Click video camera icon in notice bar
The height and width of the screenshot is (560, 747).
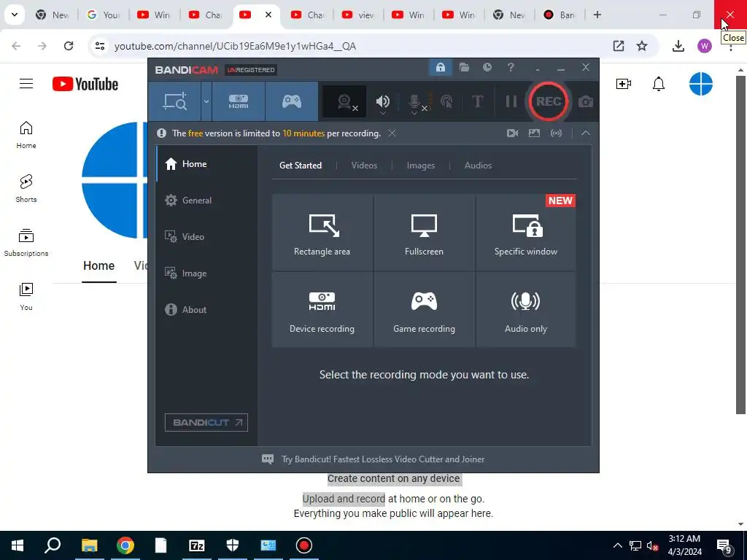coord(513,133)
